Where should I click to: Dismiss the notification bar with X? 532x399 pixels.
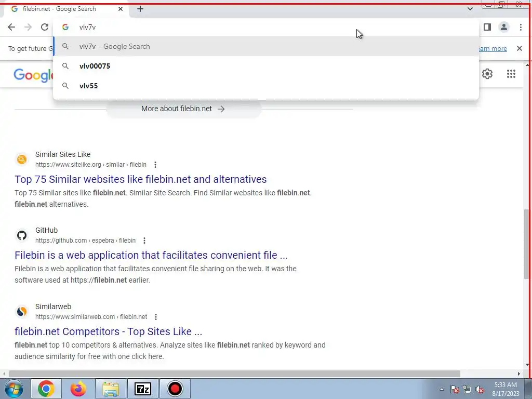520,48
